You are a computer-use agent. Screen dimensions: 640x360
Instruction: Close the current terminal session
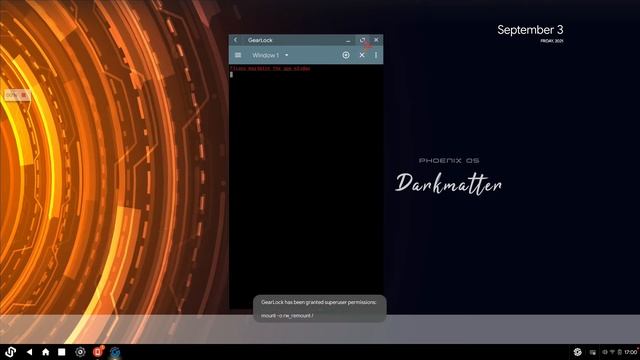[362, 55]
